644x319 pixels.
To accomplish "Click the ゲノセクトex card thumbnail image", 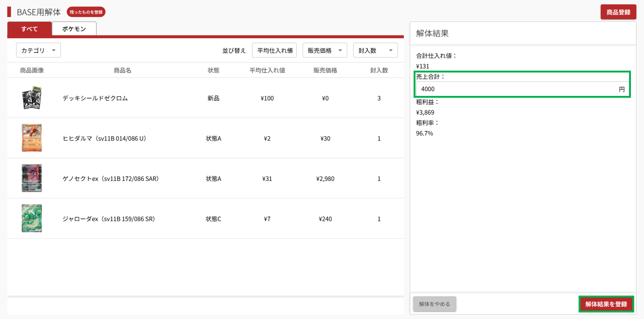I will click(x=32, y=178).
